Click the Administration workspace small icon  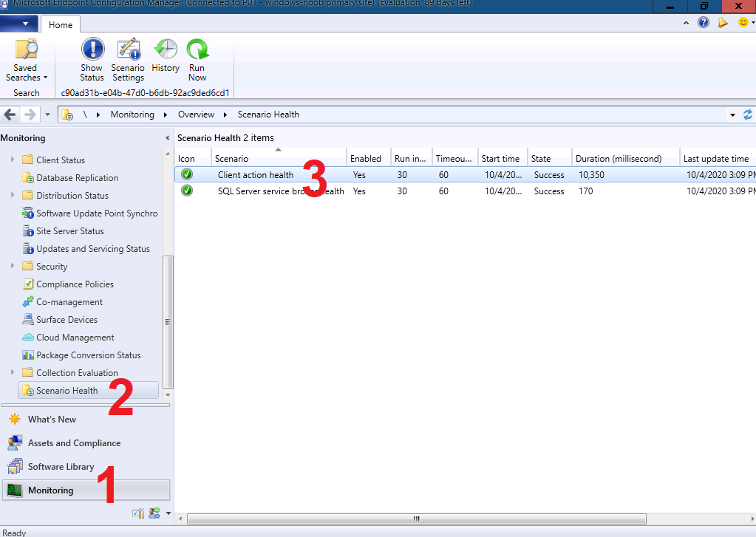pyautogui.click(x=138, y=513)
